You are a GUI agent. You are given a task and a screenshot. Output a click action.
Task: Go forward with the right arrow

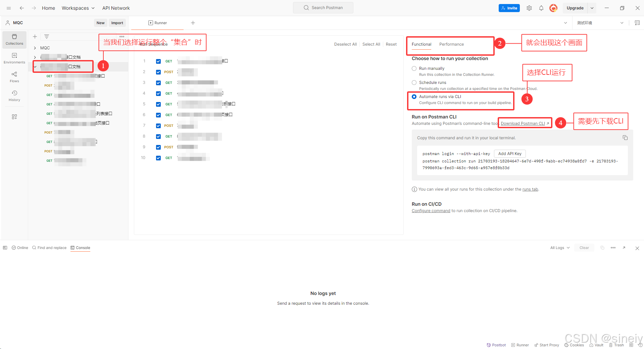[x=34, y=8]
